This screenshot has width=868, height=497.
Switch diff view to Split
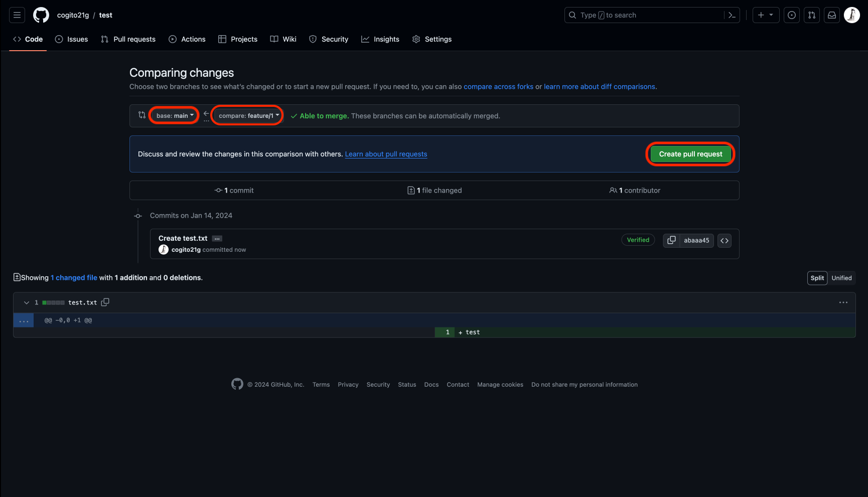(x=817, y=278)
